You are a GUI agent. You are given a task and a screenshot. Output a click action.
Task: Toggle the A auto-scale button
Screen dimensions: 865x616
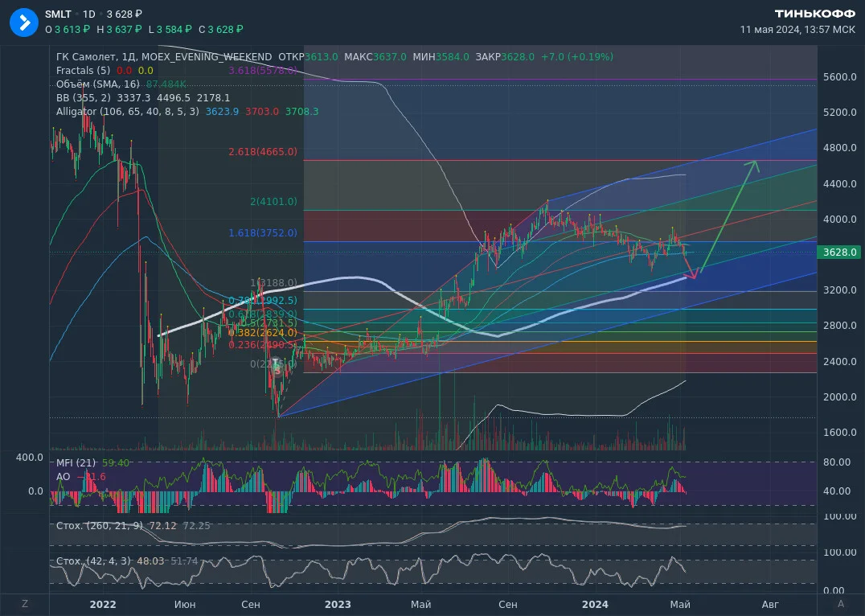click(x=841, y=604)
